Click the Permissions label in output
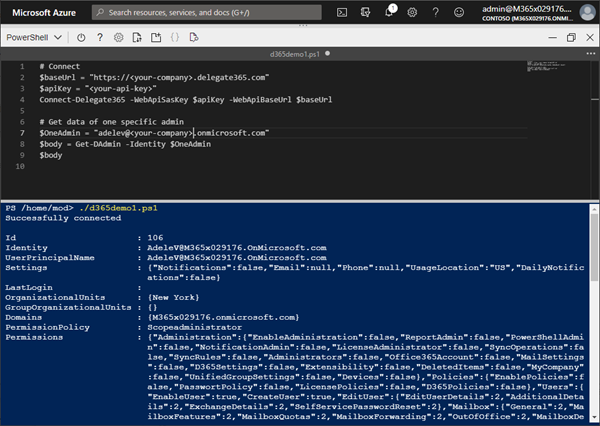Image resolution: width=600 pixels, height=426 pixels. pos(34,337)
